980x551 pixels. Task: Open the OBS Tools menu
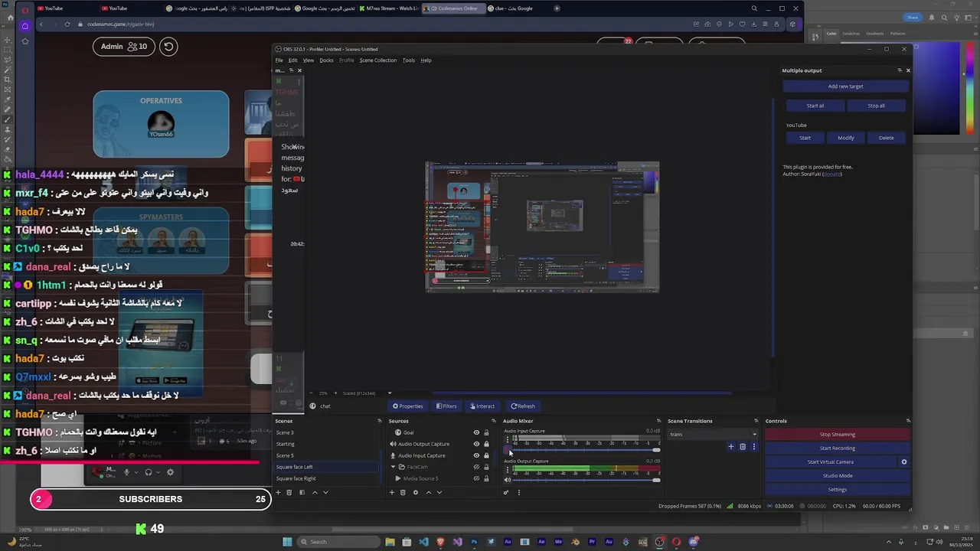(409, 60)
